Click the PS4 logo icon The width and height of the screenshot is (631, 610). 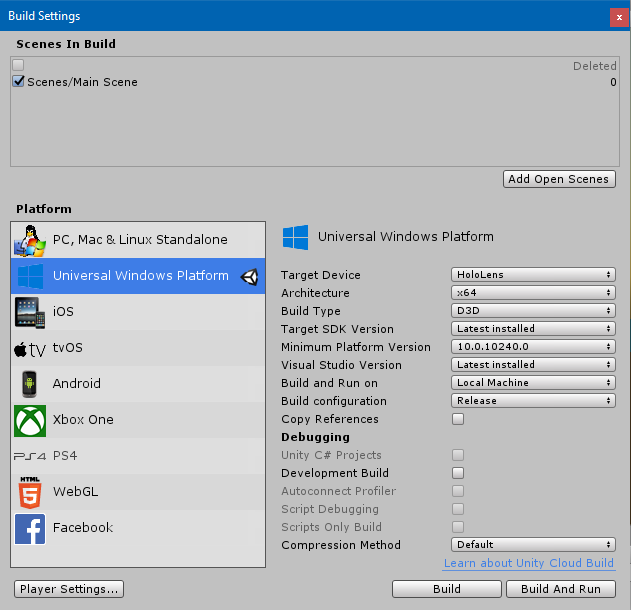30,456
